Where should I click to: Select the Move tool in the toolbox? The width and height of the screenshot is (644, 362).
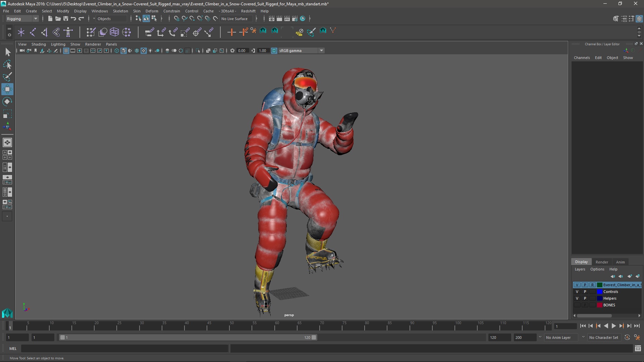7,89
